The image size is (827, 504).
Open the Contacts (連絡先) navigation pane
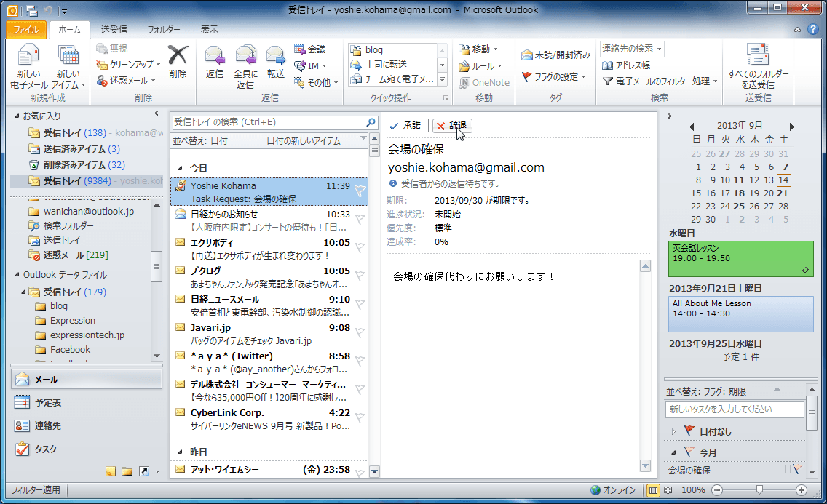click(87, 426)
